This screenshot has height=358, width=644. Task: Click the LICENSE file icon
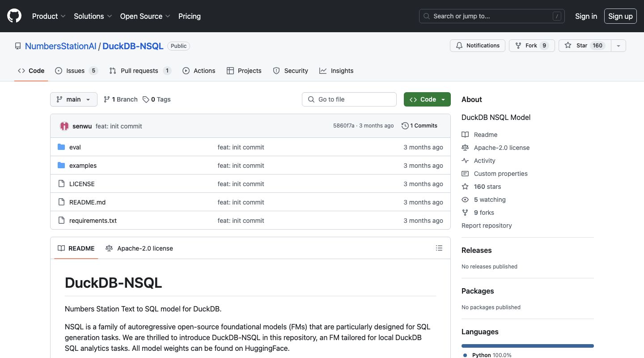click(61, 184)
